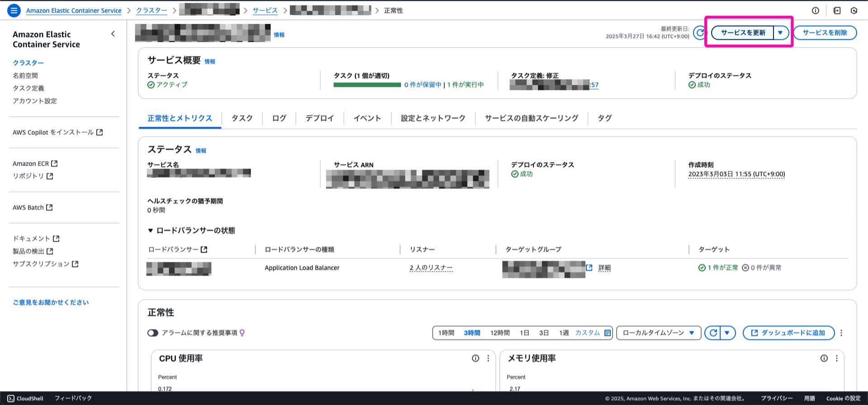Go to Amazon Elastic Container Service breadcrumb
Screen dimensions: 868x405
(74, 10)
